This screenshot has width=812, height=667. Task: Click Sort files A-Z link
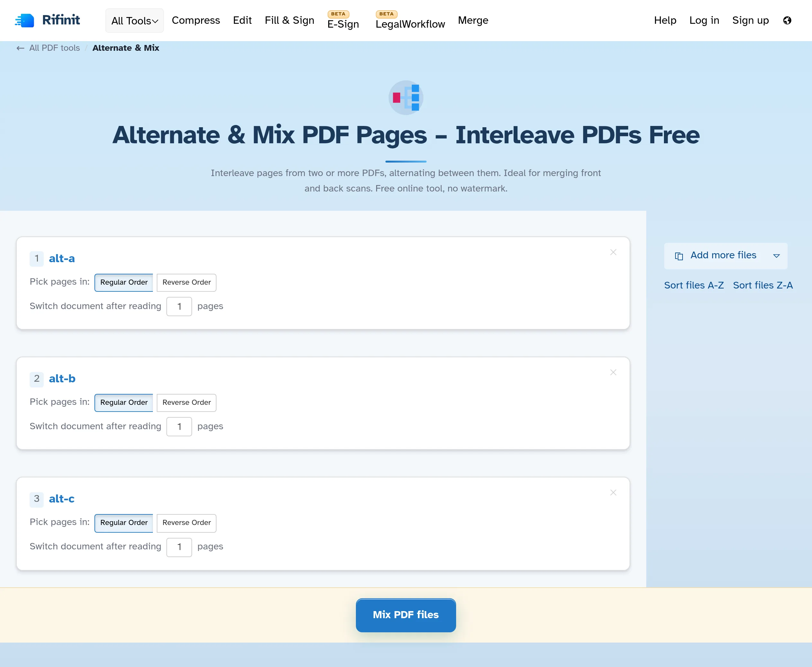click(x=694, y=286)
